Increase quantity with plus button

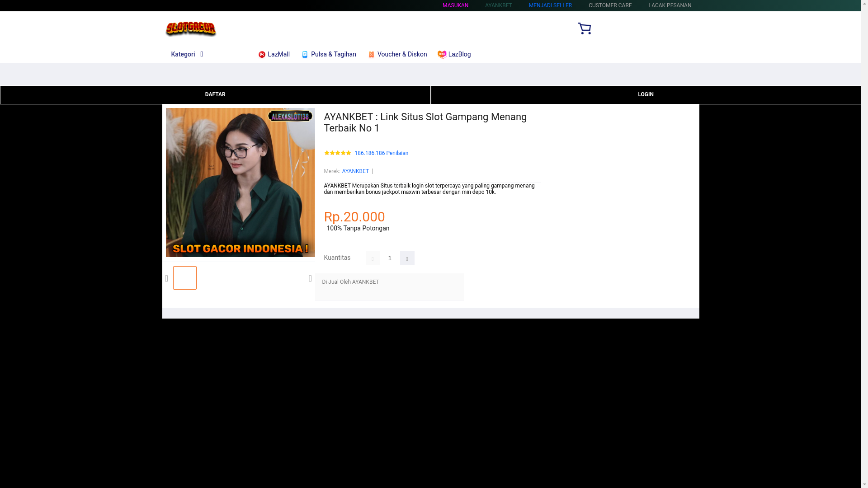pos(407,258)
